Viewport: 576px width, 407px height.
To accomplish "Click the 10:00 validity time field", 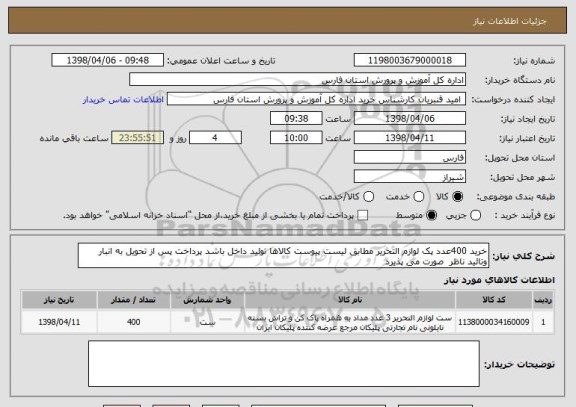I will click(296, 138).
